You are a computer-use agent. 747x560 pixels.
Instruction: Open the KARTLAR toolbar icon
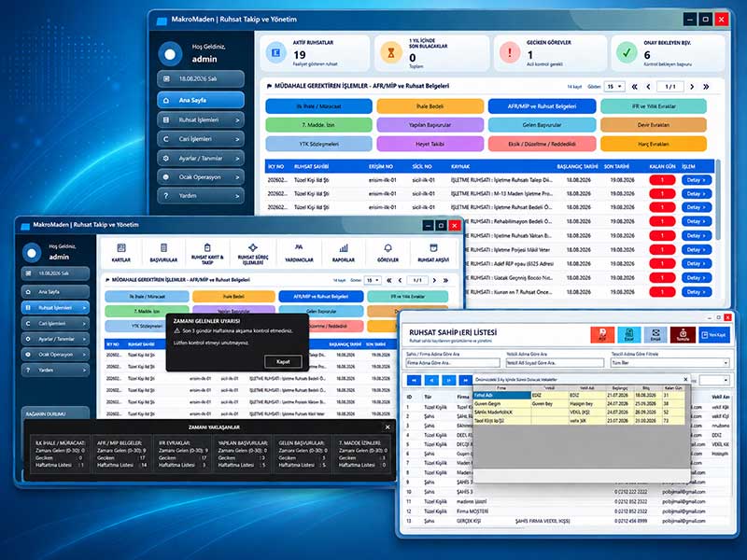(121, 253)
